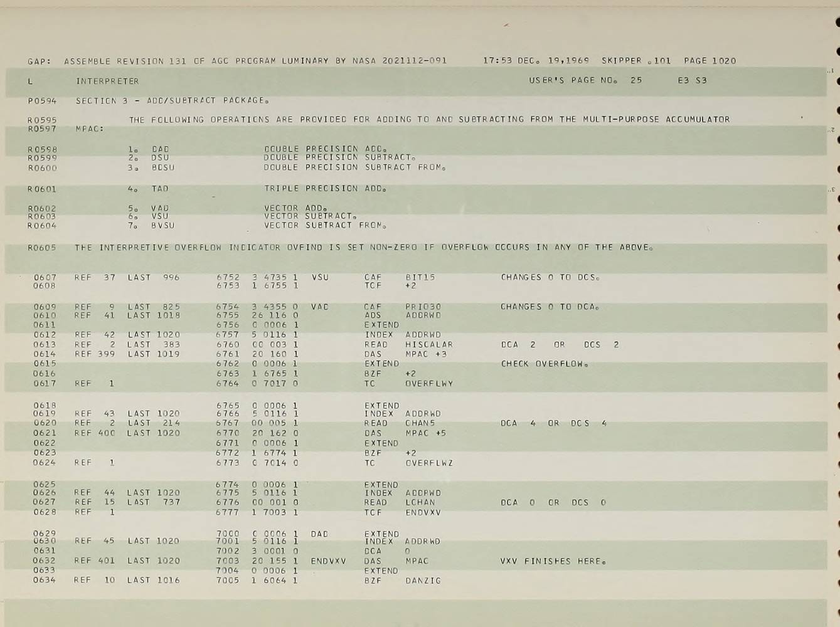Click the operand 'CHAN5'
The height and width of the screenshot is (627, 840).
coord(420,423)
